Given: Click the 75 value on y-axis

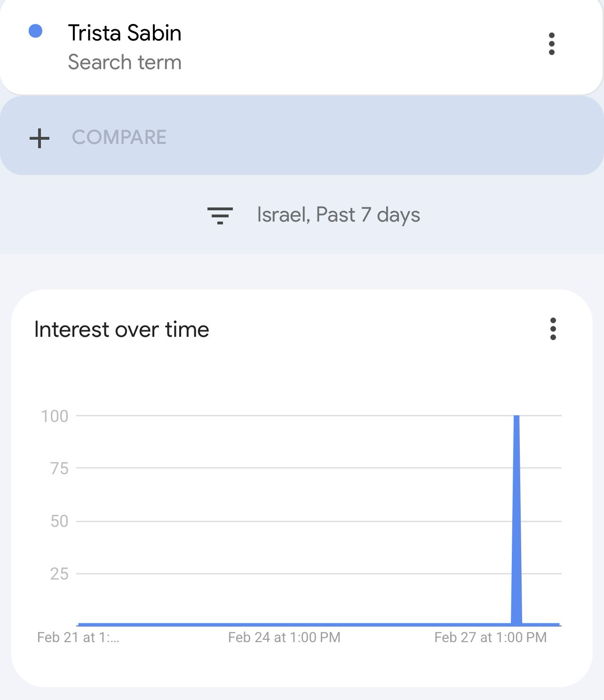Looking at the screenshot, I should 59,469.
